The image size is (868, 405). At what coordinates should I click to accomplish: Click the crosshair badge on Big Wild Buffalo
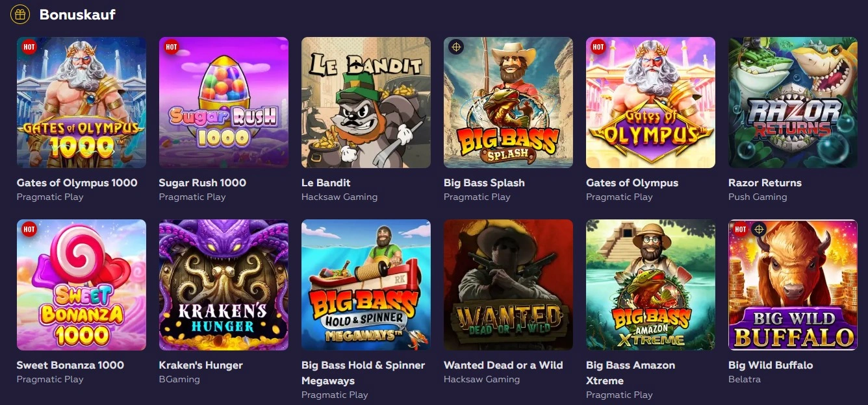[x=758, y=229]
